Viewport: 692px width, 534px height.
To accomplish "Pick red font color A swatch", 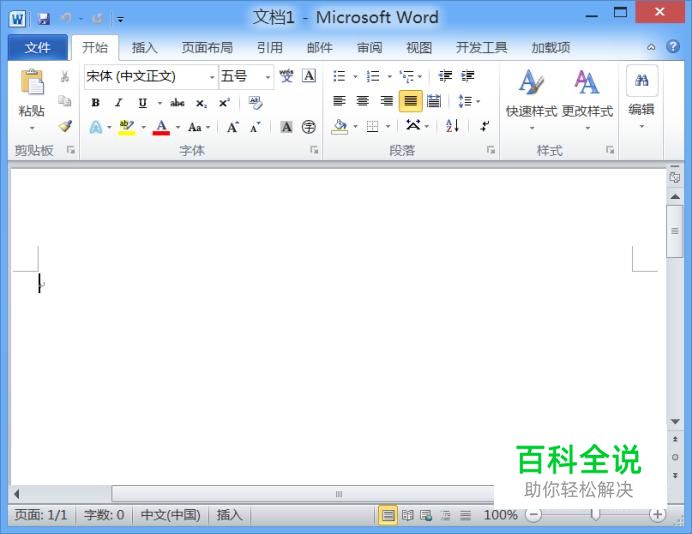I will coord(161,128).
